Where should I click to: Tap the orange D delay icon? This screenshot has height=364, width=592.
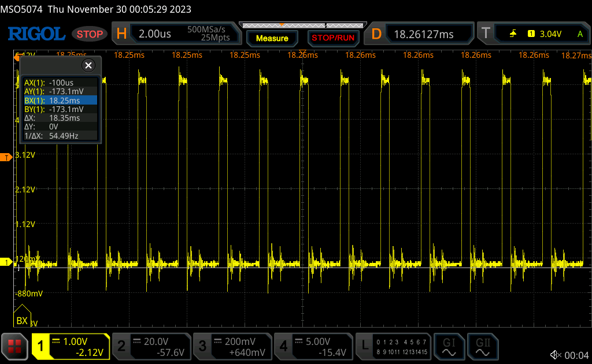(376, 34)
